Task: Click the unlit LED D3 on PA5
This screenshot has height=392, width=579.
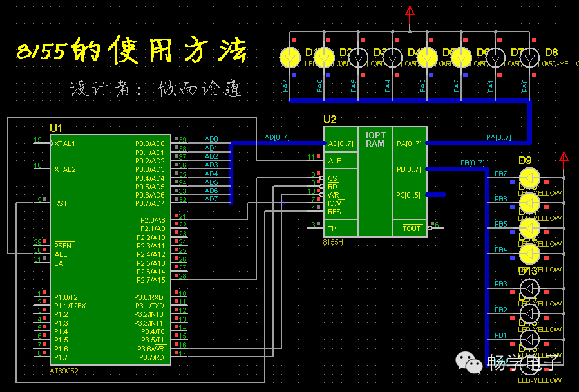Action: click(358, 58)
